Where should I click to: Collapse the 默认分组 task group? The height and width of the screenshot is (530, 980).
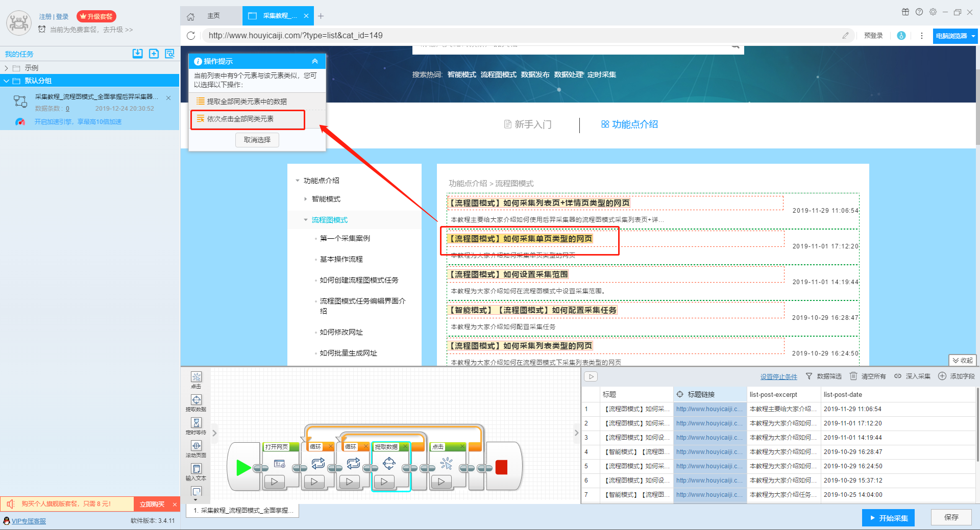[x=6, y=81]
